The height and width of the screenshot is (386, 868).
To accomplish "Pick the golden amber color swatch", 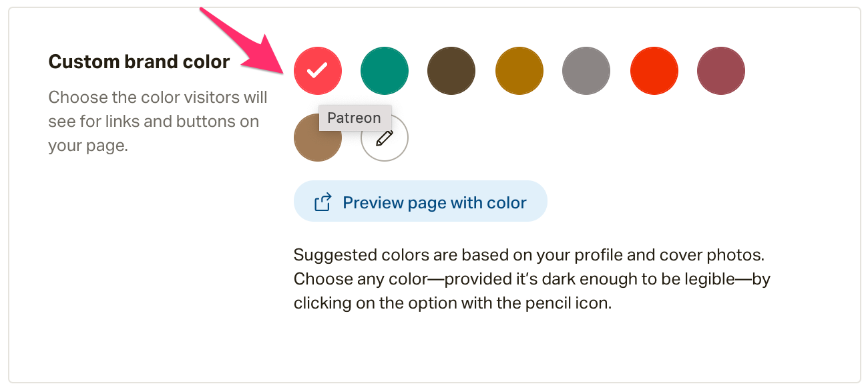I will tap(519, 70).
